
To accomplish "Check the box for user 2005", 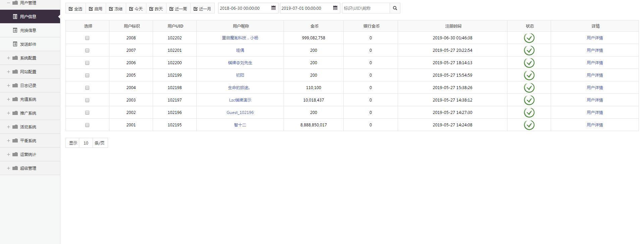I will [x=87, y=75].
